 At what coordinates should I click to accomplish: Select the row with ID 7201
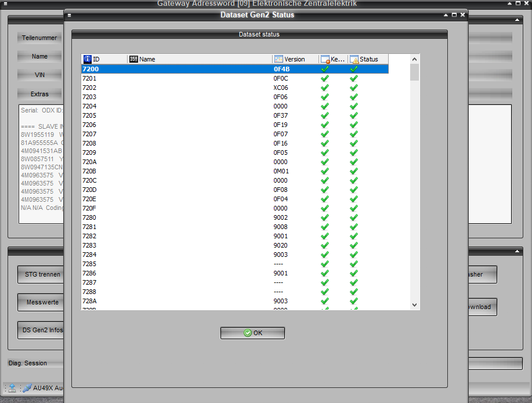235,78
